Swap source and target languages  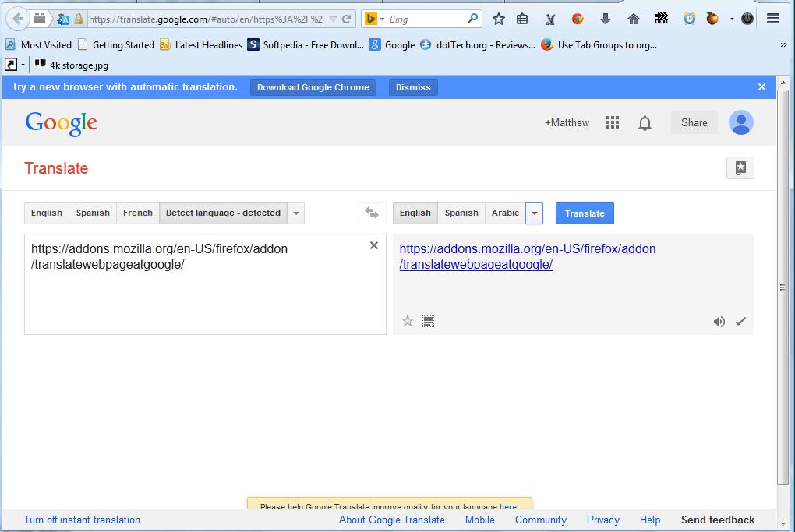372,213
